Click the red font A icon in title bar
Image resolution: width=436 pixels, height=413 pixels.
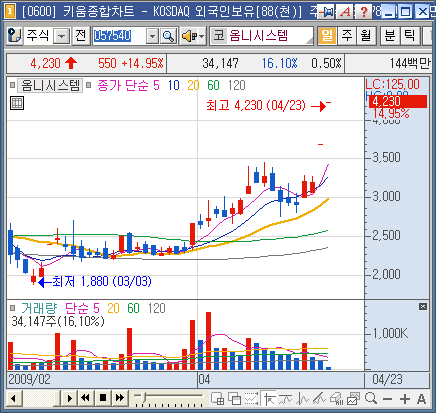coord(345,12)
